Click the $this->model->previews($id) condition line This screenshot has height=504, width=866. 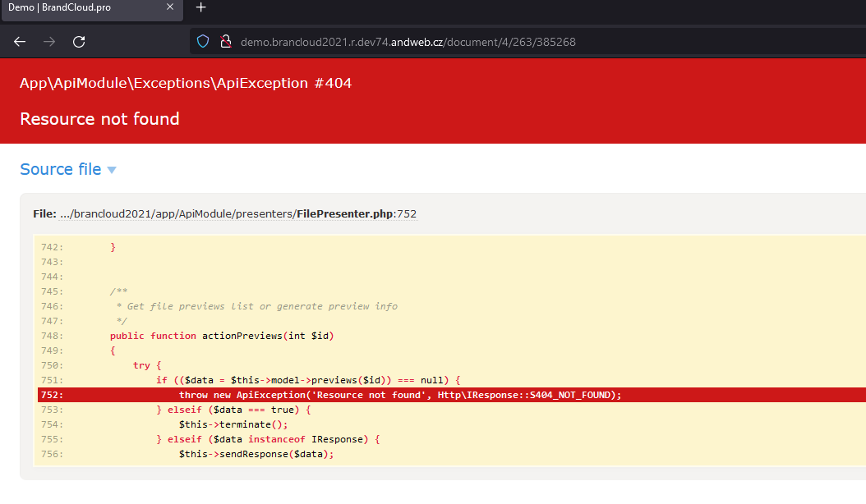pos(308,380)
